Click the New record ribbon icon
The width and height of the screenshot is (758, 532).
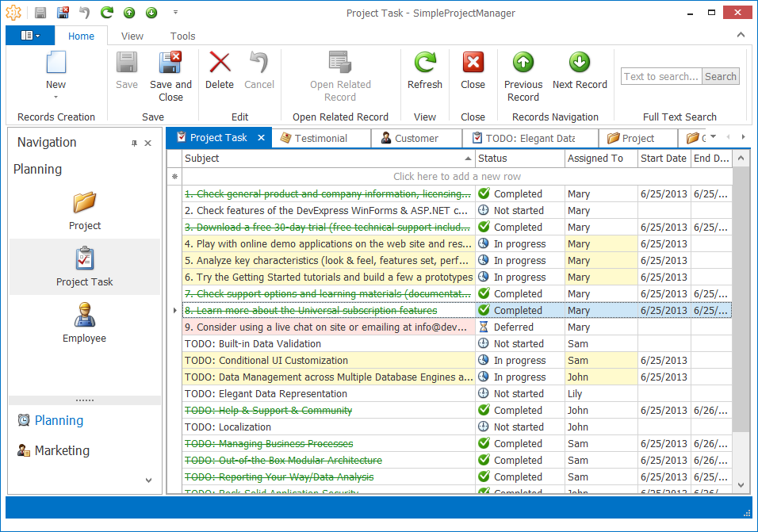[56, 63]
